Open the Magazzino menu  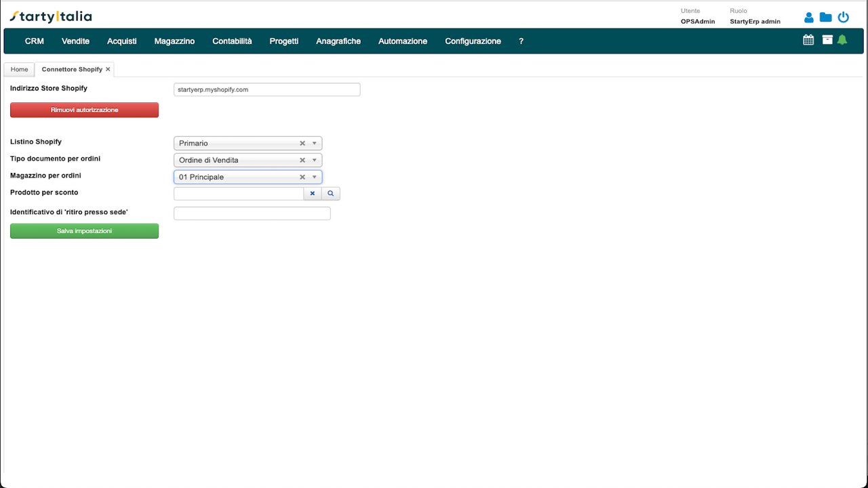coord(174,41)
